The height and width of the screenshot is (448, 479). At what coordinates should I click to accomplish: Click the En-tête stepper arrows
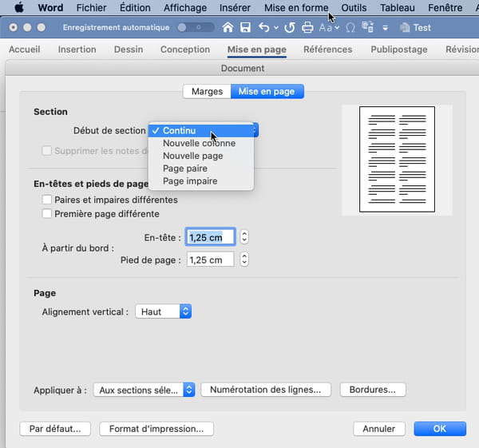pos(244,237)
